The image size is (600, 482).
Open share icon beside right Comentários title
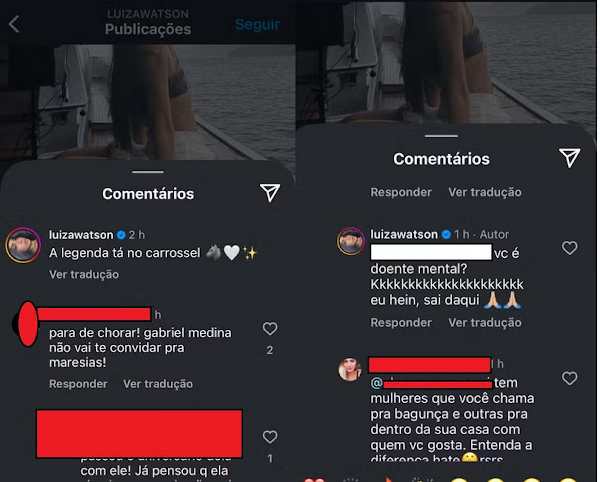(569, 158)
